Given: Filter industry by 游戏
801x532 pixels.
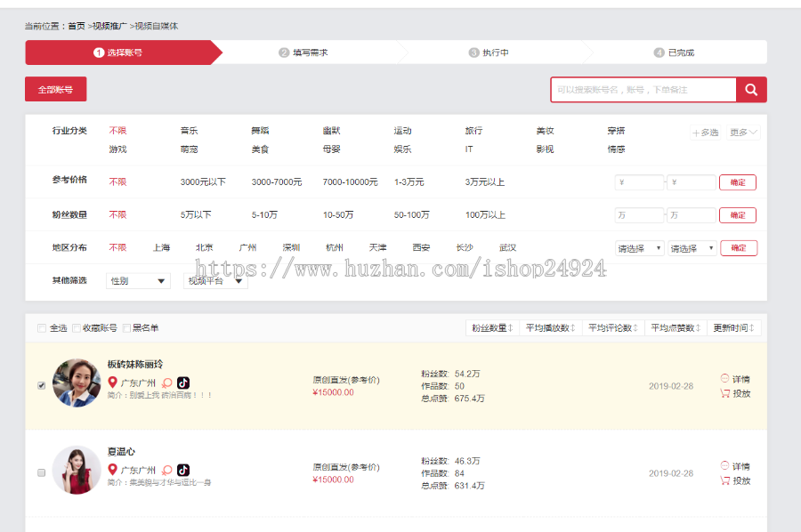Looking at the screenshot, I should (x=117, y=149).
